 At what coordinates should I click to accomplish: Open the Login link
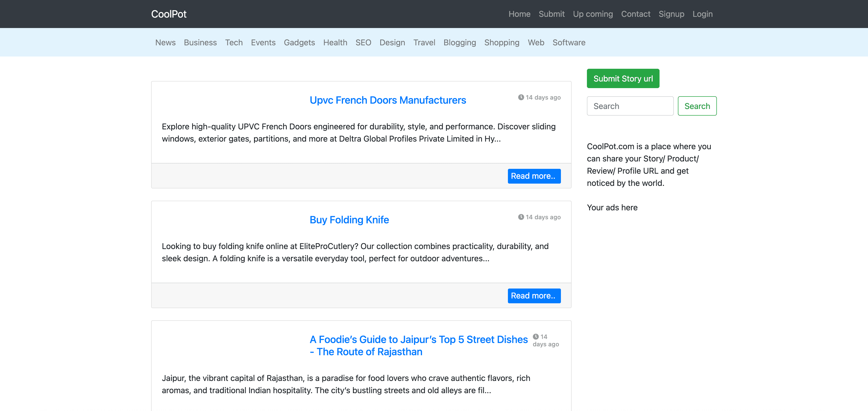(x=703, y=14)
